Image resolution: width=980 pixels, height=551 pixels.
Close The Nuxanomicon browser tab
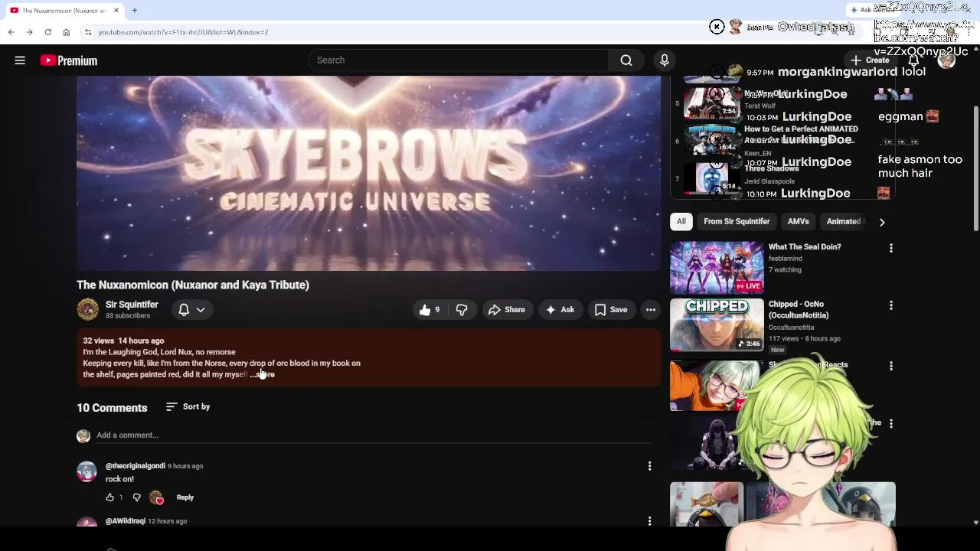click(x=116, y=10)
